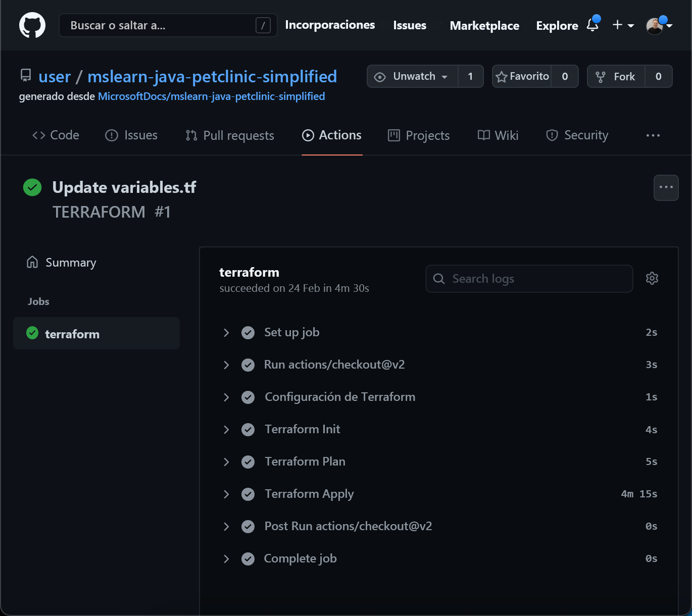692x616 pixels.
Task: Select the Actions tab
Action: [x=332, y=135]
